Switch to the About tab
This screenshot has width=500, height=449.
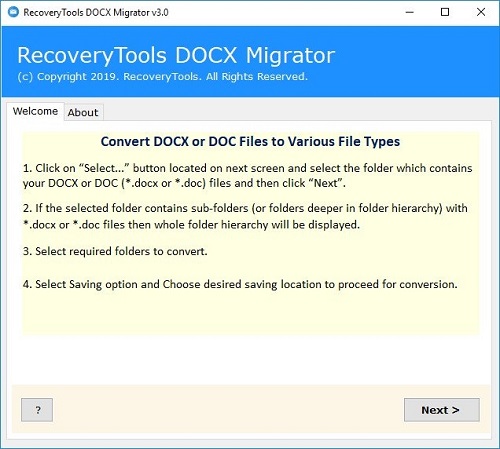(83, 112)
